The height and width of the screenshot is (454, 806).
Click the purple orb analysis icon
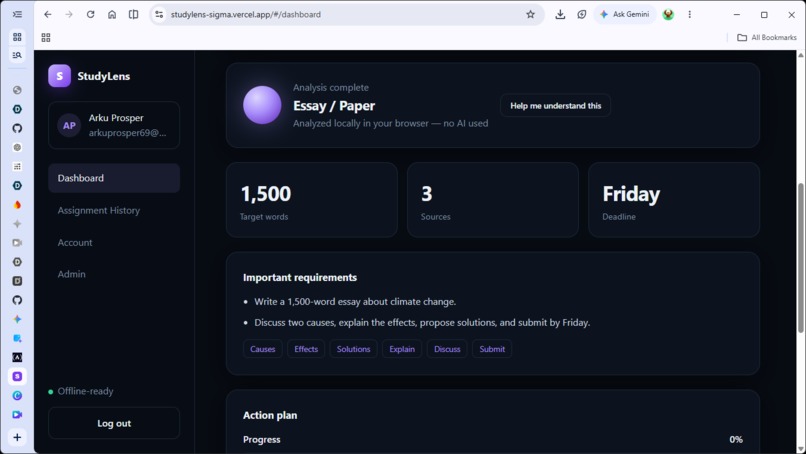(x=262, y=105)
